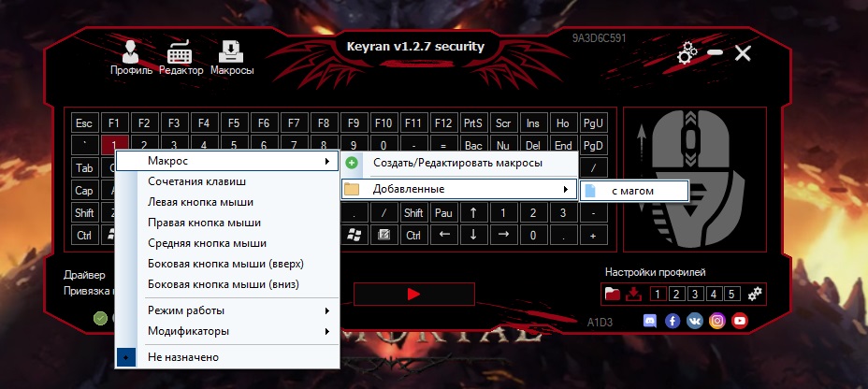This screenshot has height=389, width=868.
Task: Switch to profile 1
Action: [658, 294]
